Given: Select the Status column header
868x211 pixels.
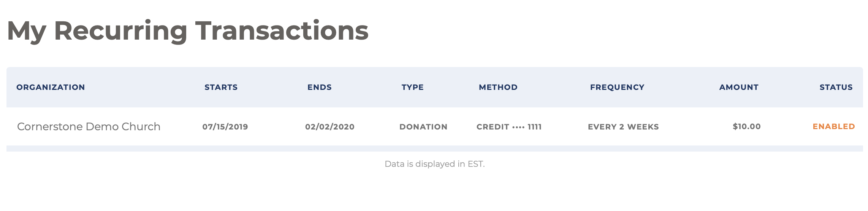Looking at the screenshot, I should pos(836,87).
